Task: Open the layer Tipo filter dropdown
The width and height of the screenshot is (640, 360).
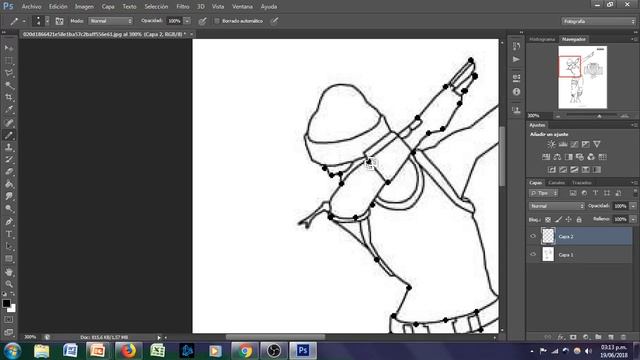Action: click(544, 193)
